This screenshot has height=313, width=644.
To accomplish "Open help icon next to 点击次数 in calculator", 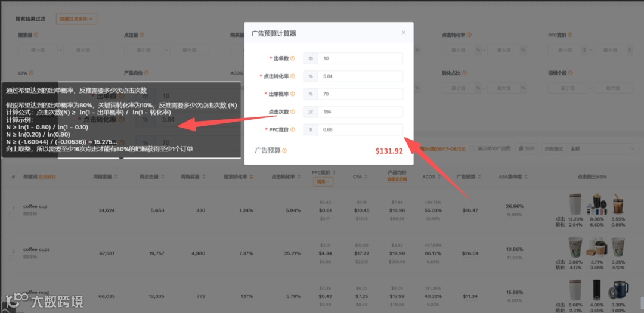I will point(292,111).
